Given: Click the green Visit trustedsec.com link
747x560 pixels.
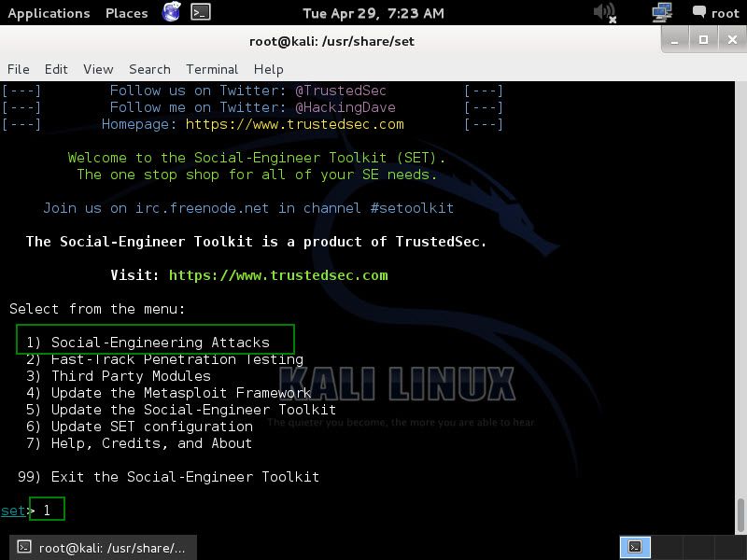Looking at the screenshot, I should 278,275.
